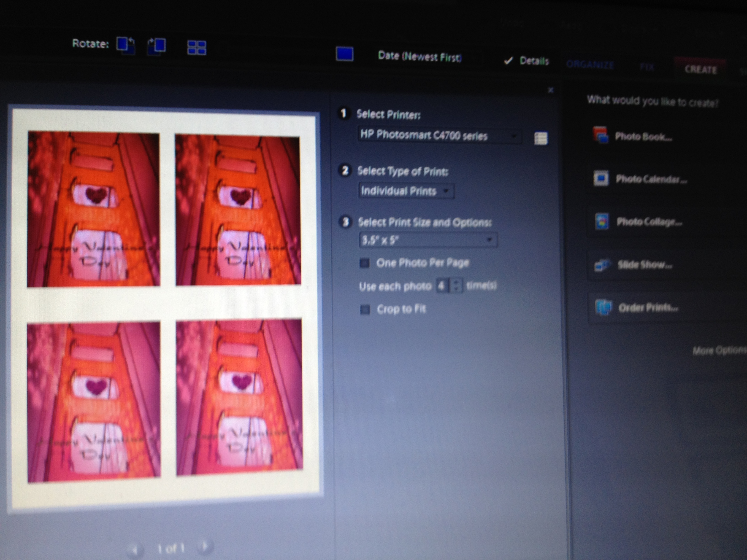Screen dimensions: 747x560
Task: Open Date (Newest First) sort dropdown
Action: pyautogui.click(x=420, y=56)
